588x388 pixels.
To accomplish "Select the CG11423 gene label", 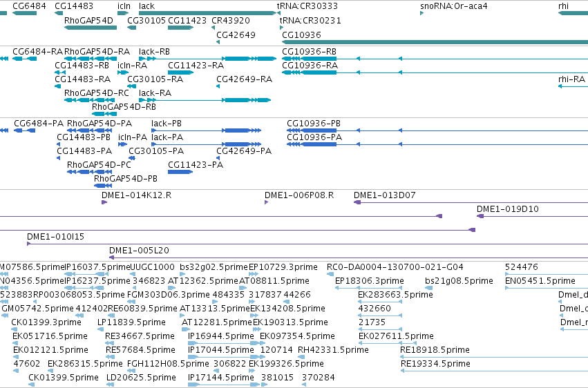I will 187,20.
